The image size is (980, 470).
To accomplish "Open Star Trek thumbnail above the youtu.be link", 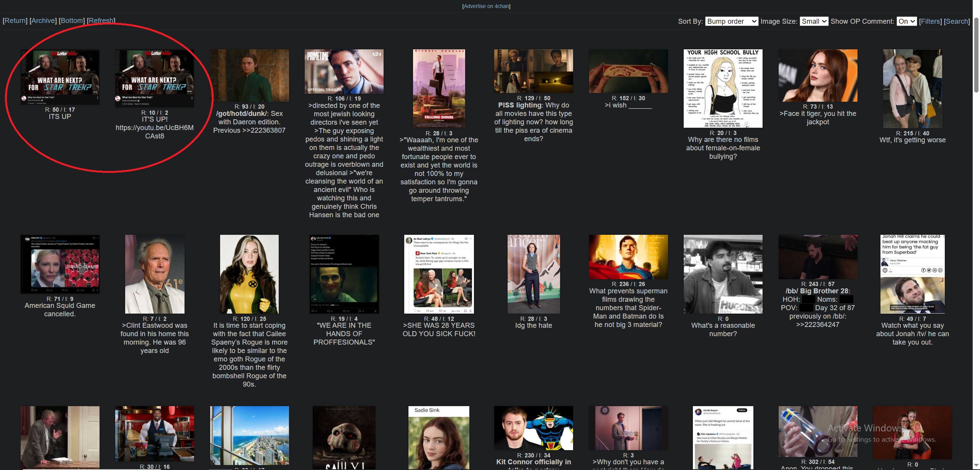I will pos(155,78).
